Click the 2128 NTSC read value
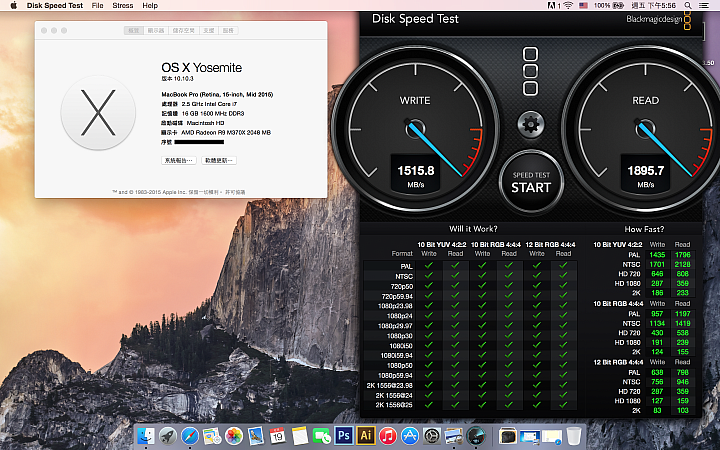Viewport: 720px width, 450px height. 682,264
